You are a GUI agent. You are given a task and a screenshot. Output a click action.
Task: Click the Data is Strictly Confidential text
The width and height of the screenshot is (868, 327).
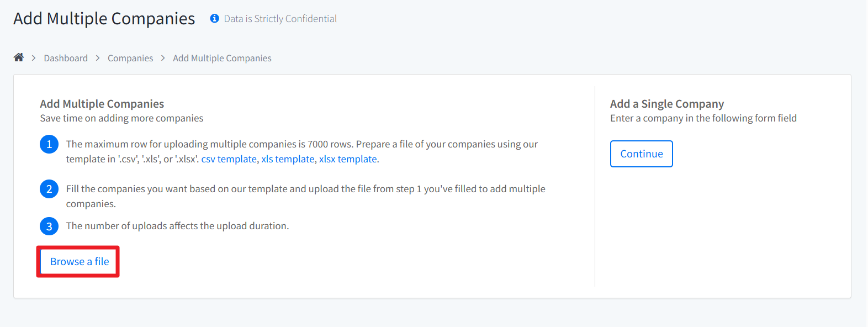[x=280, y=19]
